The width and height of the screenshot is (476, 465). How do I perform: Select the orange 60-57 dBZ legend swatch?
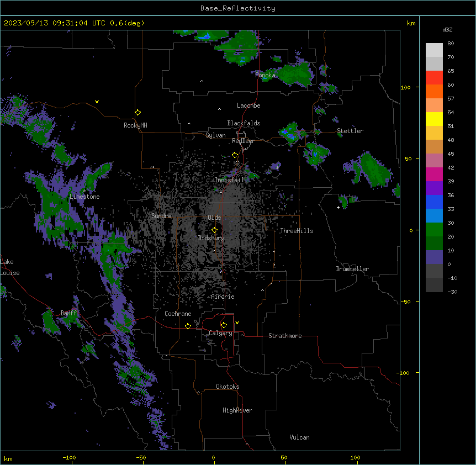point(434,91)
